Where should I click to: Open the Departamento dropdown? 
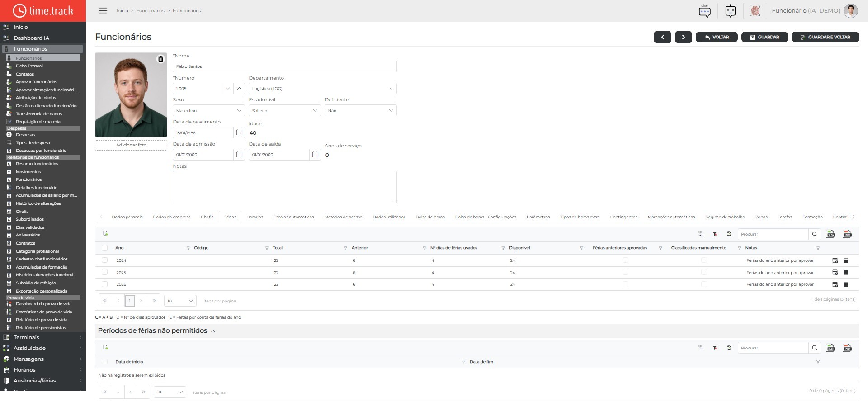[322, 89]
